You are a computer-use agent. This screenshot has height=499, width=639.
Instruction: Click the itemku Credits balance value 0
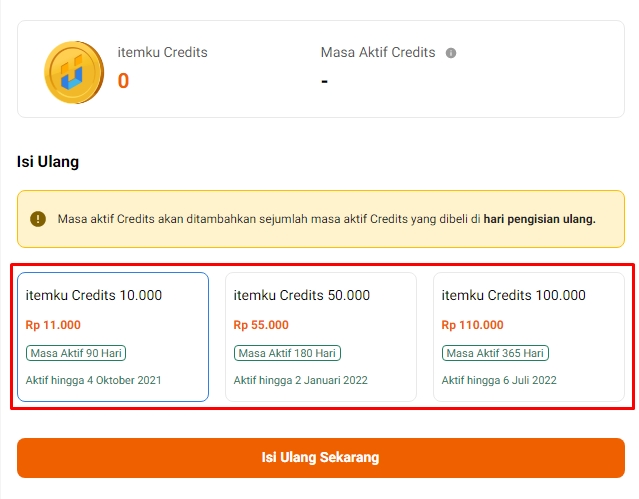tap(123, 81)
